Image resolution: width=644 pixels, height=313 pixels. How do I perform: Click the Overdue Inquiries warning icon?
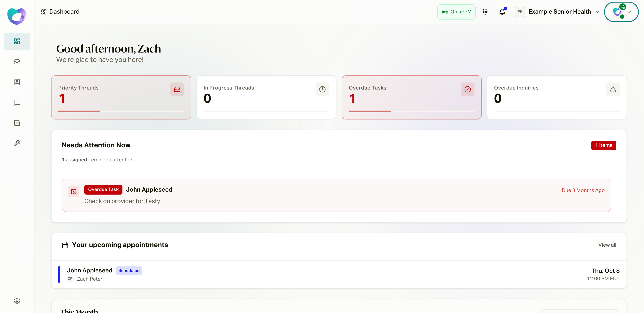click(613, 89)
